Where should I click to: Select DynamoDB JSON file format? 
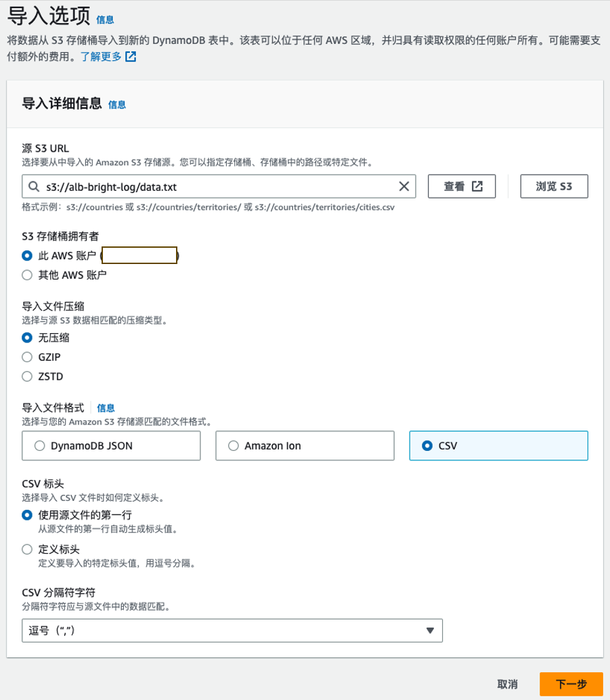pos(111,445)
